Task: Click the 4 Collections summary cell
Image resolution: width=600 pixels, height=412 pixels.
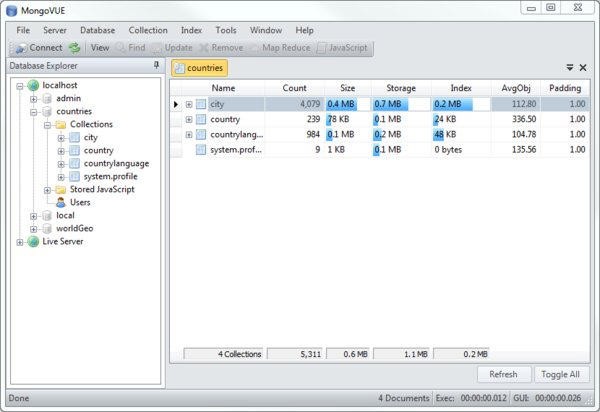Action: coord(224,354)
